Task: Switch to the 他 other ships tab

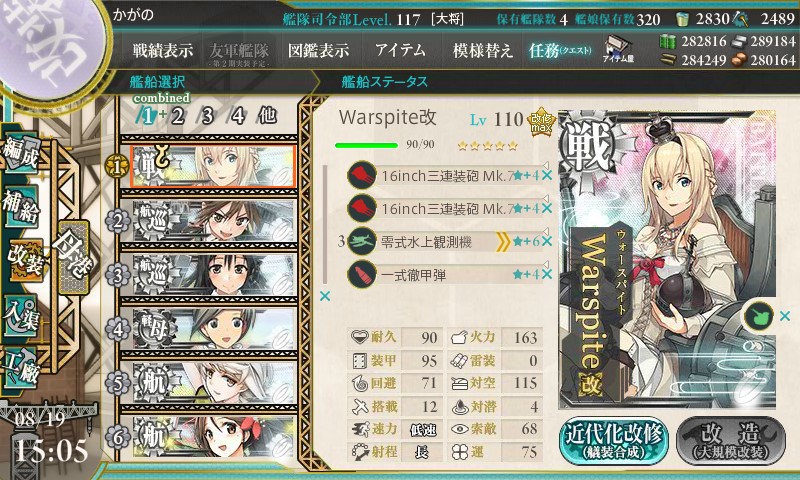Action: [267, 116]
